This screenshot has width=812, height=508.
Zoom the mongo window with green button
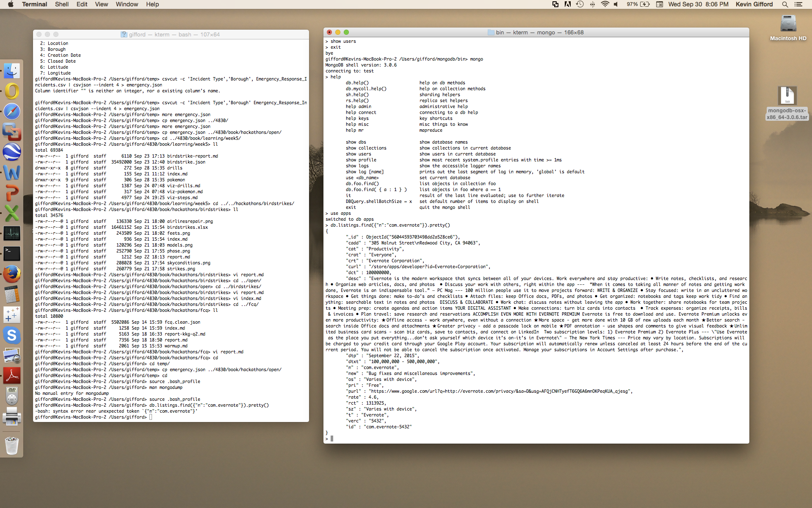coord(346,32)
